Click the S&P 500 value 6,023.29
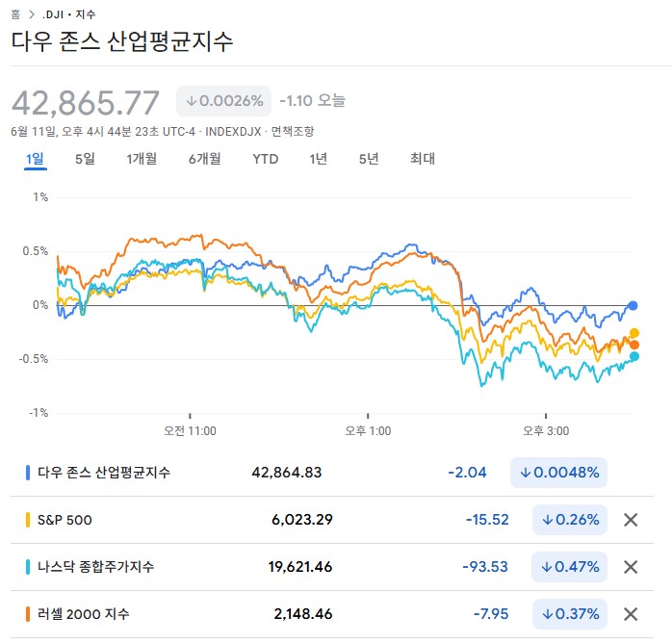This screenshot has width=672, height=644. [302, 520]
